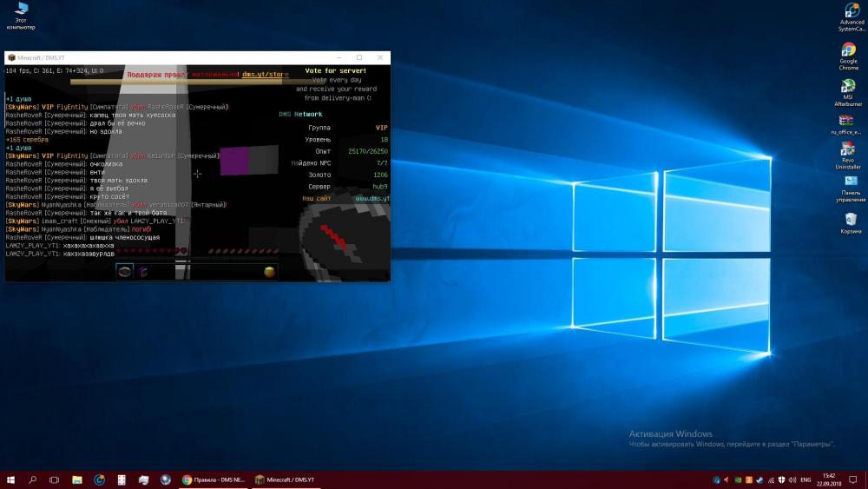The height and width of the screenshot is (489, 868).
Task: Open Windows Defender shield tray icon
Action: coord(782,479)
